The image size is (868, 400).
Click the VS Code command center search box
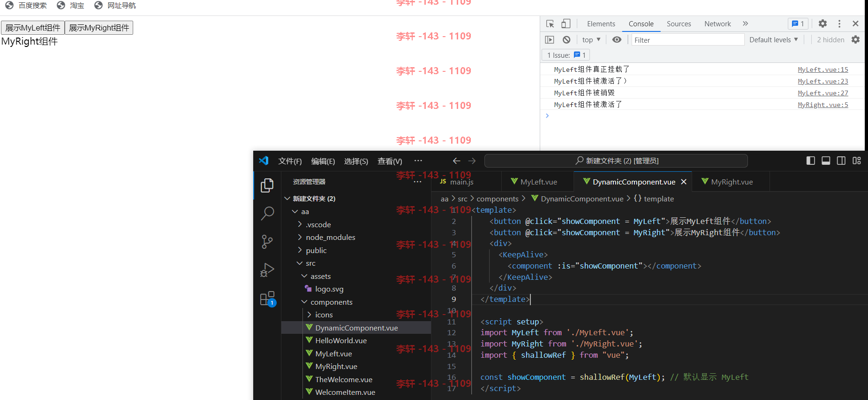pos(616,161)
